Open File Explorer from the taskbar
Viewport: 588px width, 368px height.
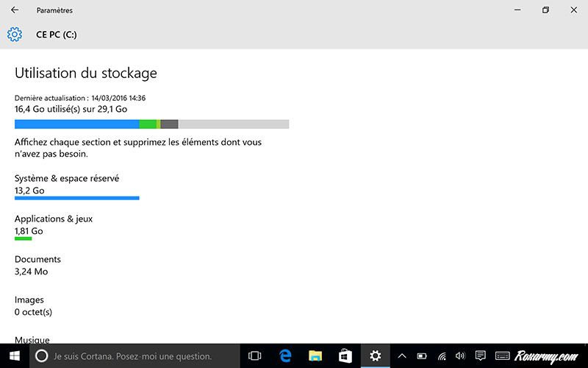point(315,355)
